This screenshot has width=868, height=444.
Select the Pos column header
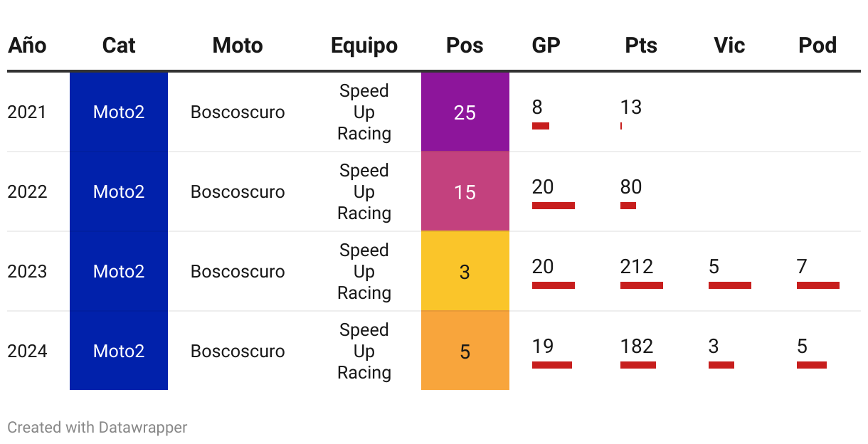click(465, 46)
